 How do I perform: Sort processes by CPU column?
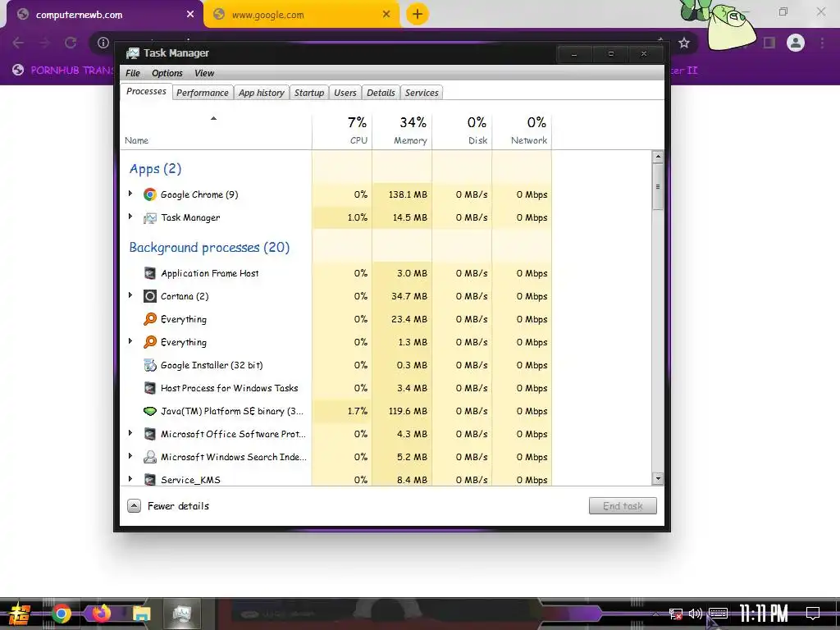click(342, 130)
